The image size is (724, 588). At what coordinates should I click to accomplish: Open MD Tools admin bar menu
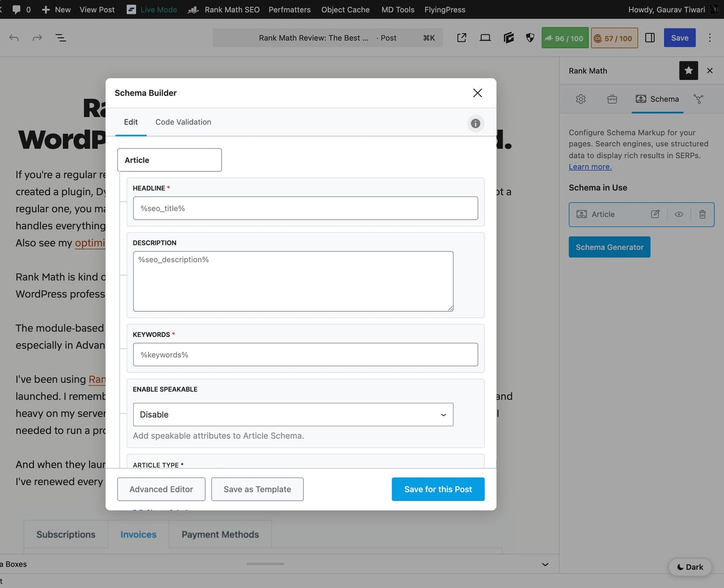398,10
